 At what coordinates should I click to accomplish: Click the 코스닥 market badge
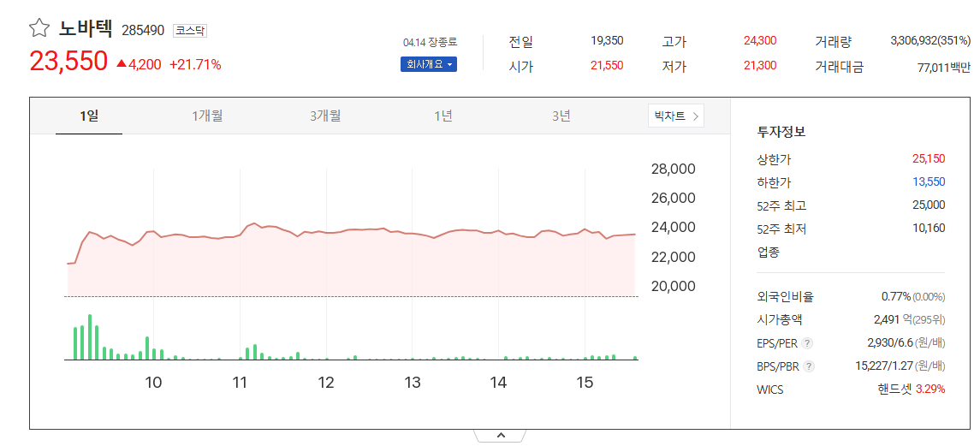pos(190,30)
